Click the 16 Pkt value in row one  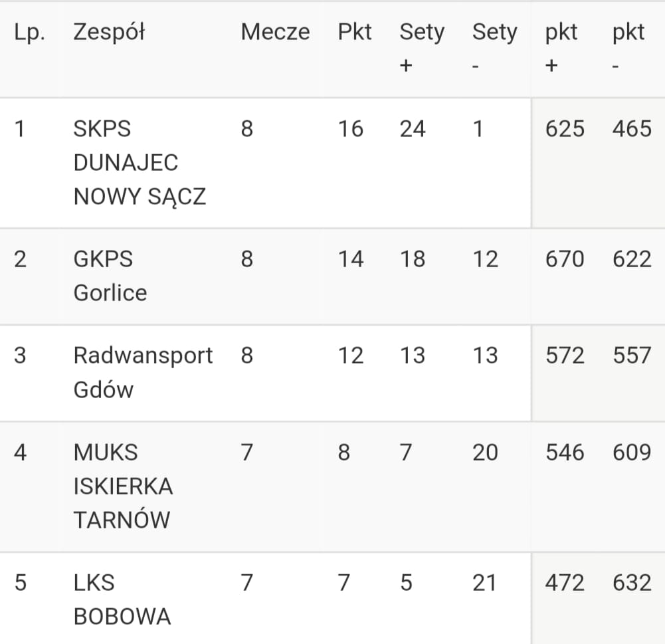(x=351, y=129)
